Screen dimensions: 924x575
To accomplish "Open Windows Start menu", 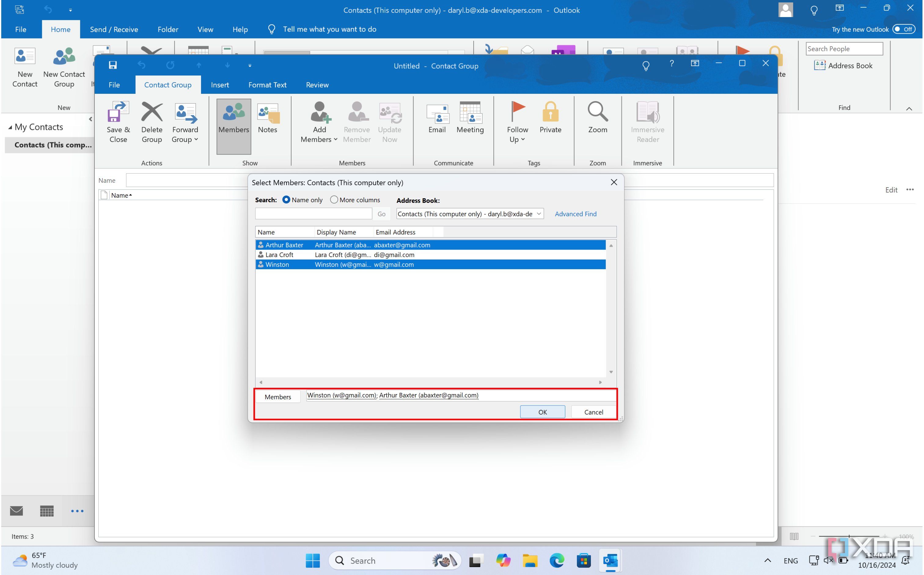I will 313,561.
